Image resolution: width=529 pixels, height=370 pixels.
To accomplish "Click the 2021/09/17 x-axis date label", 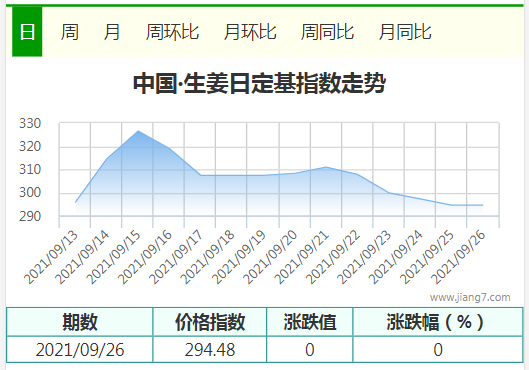I will 176,257.
